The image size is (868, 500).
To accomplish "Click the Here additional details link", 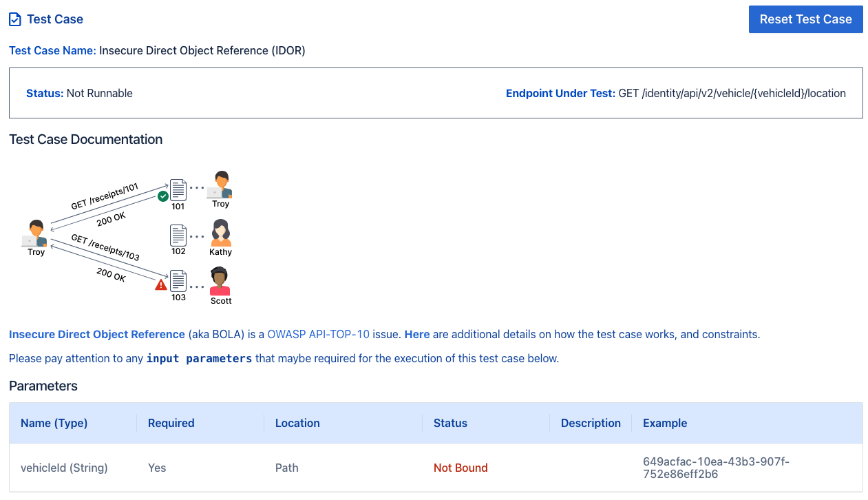I will pos(417,335).
